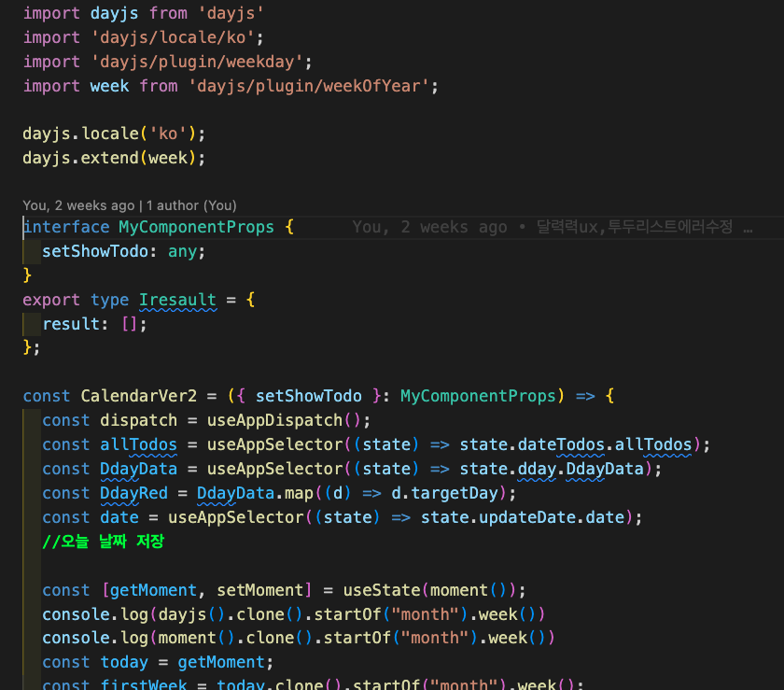Click the 'dayjs/plugin/weekOfYear' import string
This screenshot has height=690, width=784.
[x=309, y=86]
